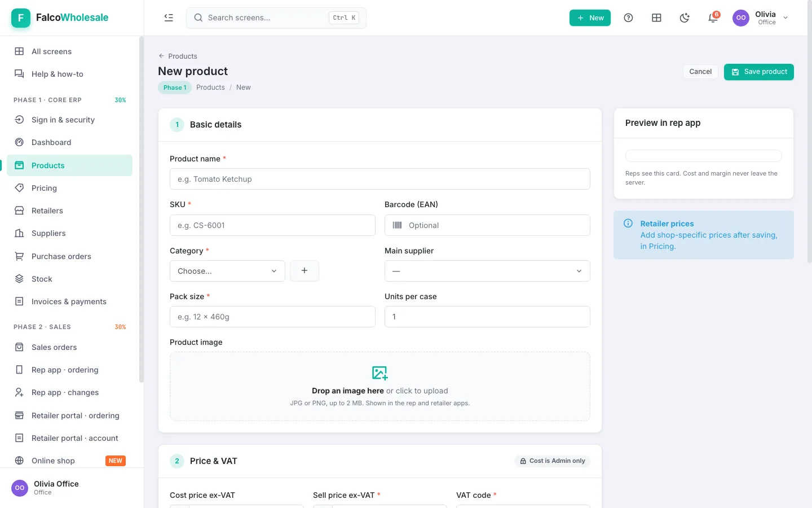The height and width of the screenshot is (508, 812).
Task: Open the Olivia Office profile in sidebar footer
Action: tap(72, 488)
